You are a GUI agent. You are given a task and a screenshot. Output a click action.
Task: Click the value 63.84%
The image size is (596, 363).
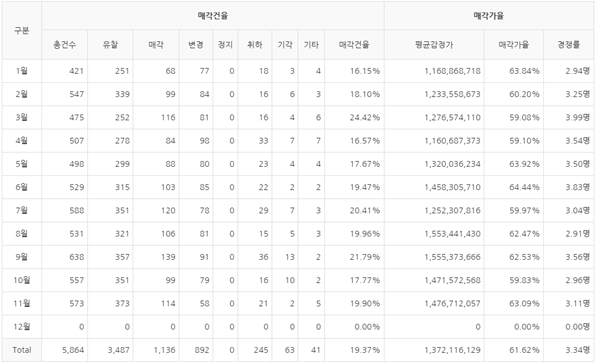pos(525,71)
